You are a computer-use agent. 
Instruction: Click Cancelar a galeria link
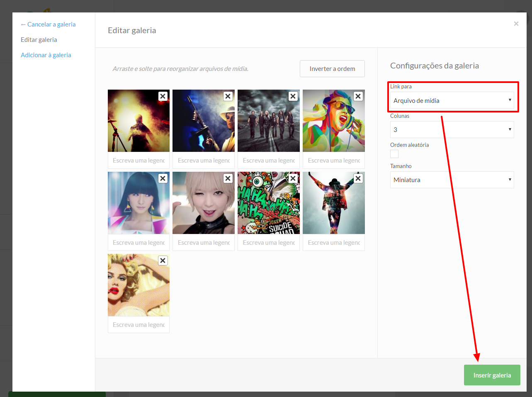tap(48, 24)
